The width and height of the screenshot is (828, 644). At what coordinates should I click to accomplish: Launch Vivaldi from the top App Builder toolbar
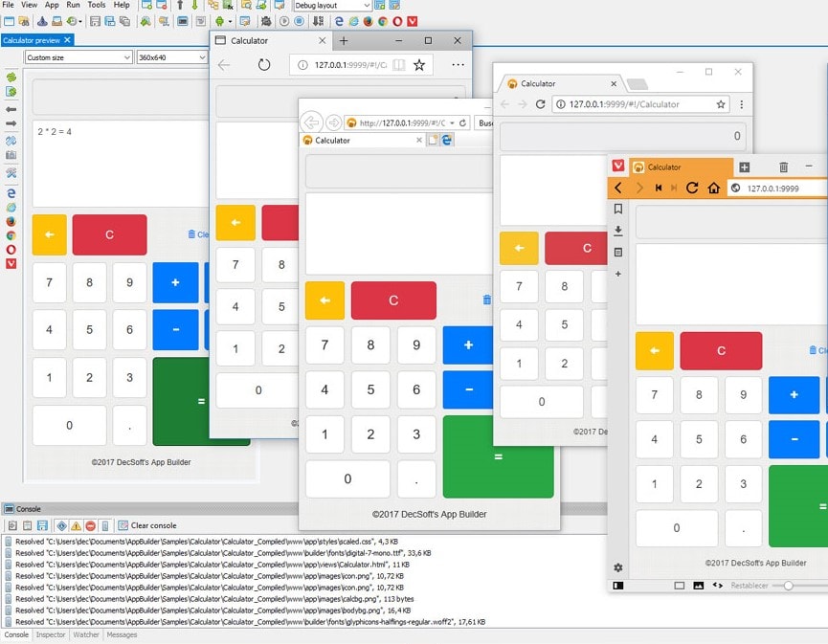413,21
